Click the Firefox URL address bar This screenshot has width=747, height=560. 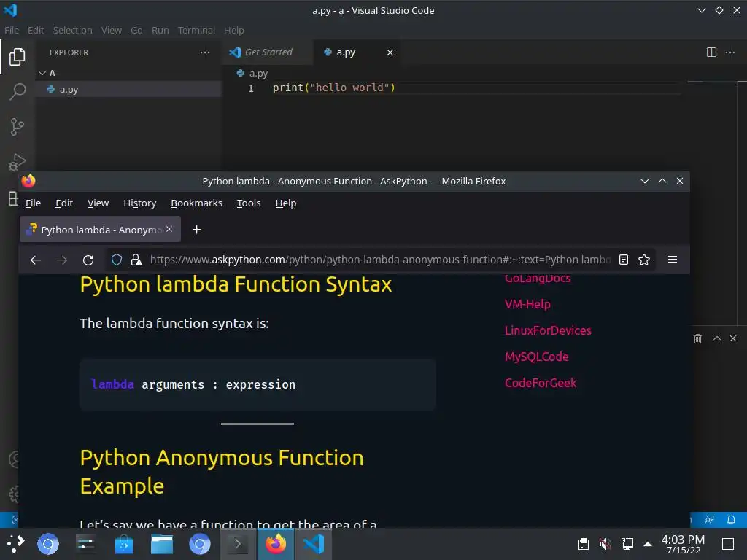tap(379, 260)
